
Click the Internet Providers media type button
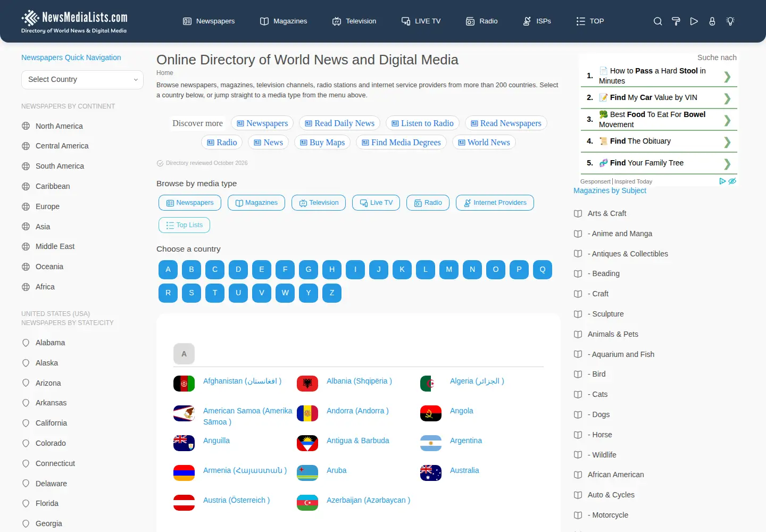(495, 203)
